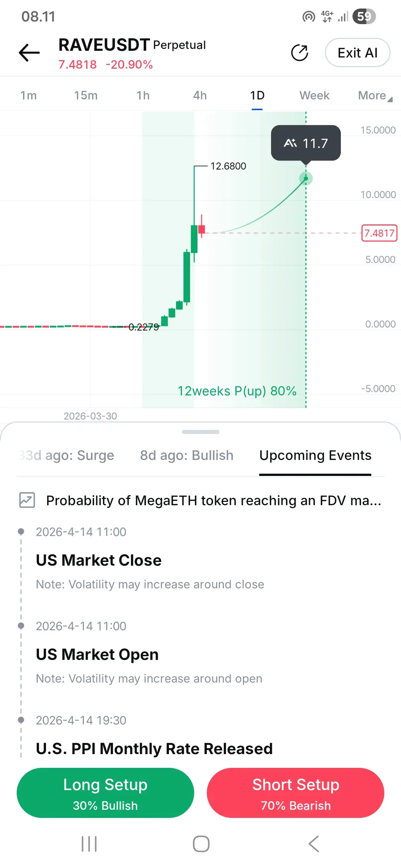Select the 15m timeframe

coord(86,96)
